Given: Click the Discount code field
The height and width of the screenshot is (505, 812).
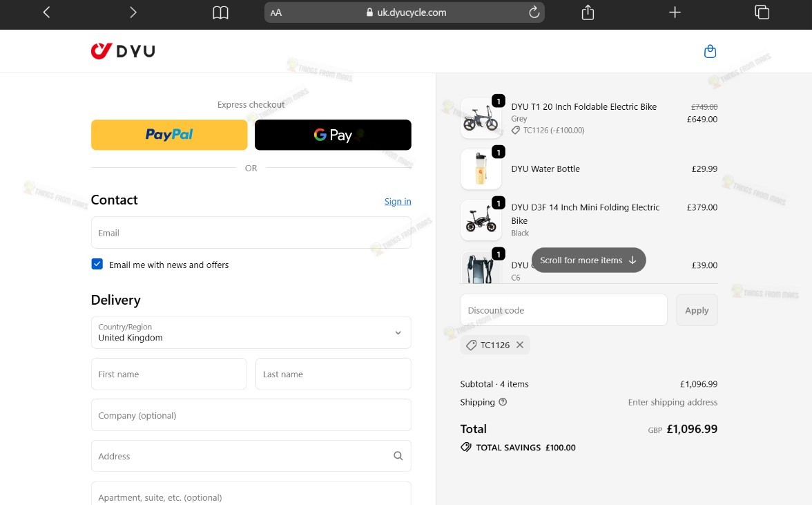Looking at the screenshot, I should coord(563,309).
